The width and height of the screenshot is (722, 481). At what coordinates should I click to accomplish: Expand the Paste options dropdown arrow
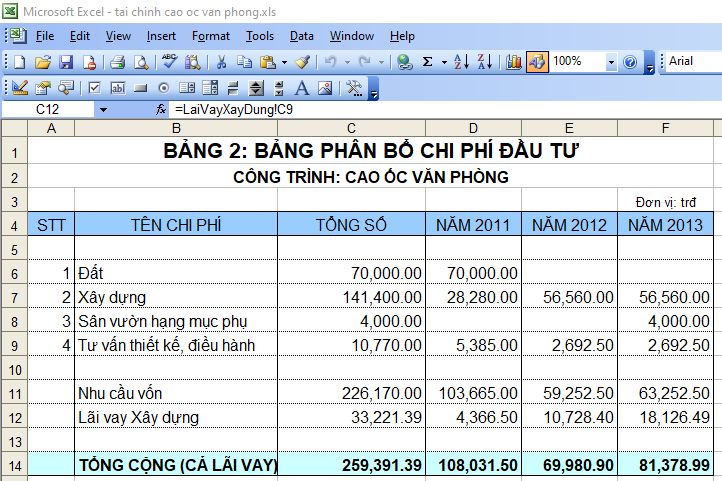click(x=285, y=62)
